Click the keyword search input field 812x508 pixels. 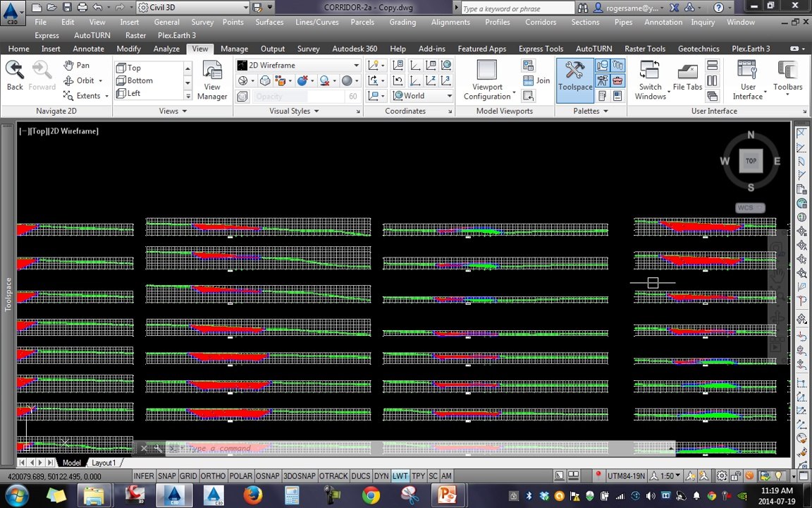tap(517, 8)
